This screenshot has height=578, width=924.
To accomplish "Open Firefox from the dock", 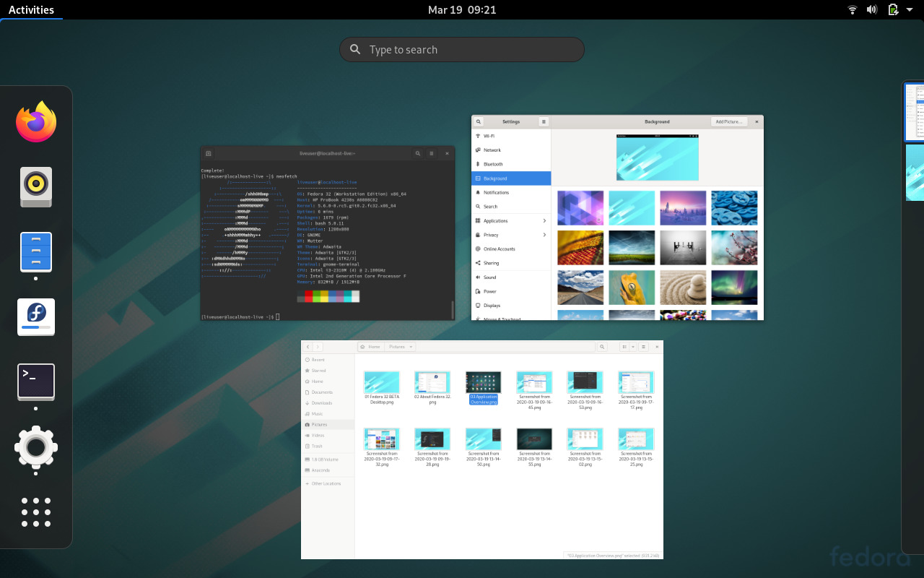I will [36, 121].
